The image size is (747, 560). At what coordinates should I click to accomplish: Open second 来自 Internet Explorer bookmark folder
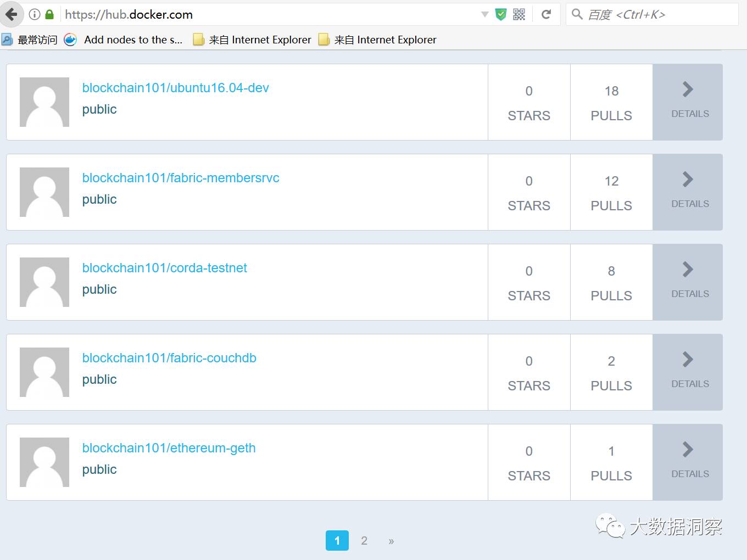coord(377,40)
